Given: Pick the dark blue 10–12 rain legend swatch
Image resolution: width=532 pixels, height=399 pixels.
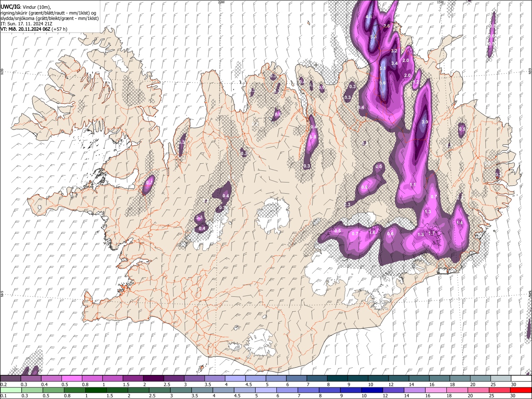Looking at the screenshot, I should 372,390.
